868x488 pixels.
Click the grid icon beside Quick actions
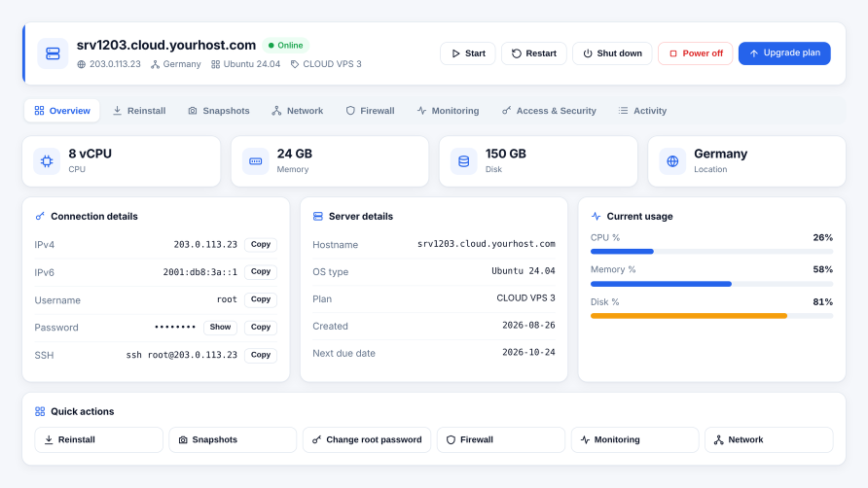coord(40,411)
